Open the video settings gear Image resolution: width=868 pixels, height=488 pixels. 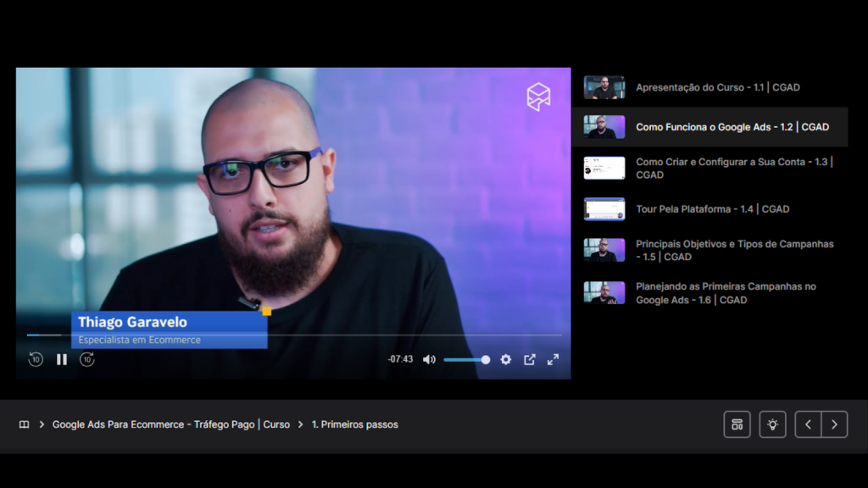(x=505, y=359)
